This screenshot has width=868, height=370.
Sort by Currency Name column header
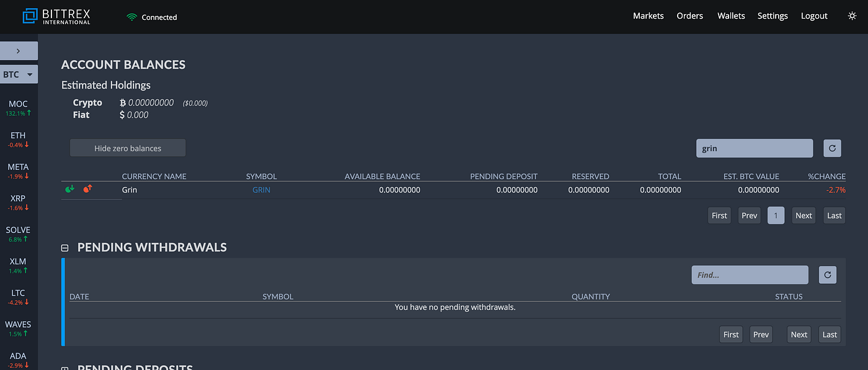pyautogui.click(x=154, y=176)
